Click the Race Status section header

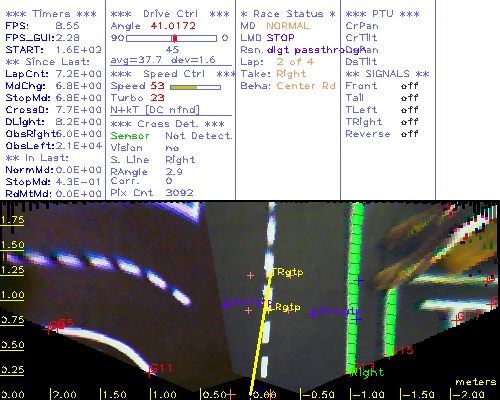click(x=288, y=14)
